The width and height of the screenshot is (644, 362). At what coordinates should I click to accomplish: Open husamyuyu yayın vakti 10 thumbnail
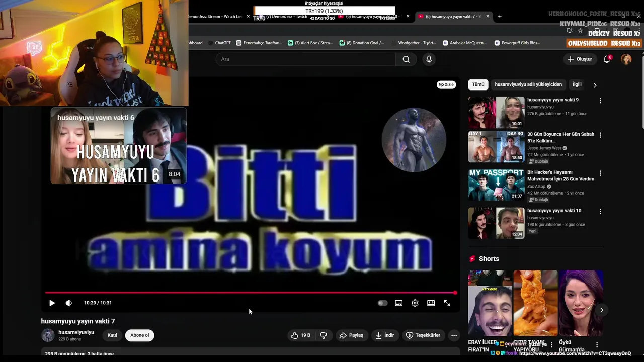point(496,223)
